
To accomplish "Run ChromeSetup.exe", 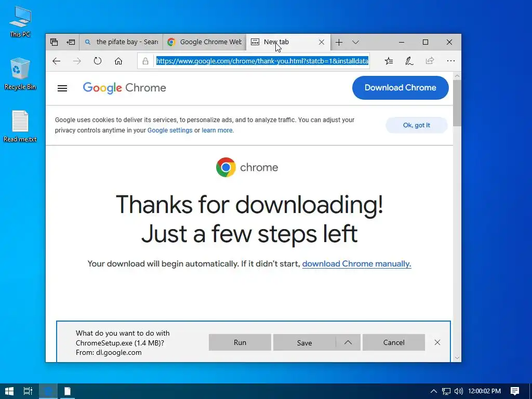I will click(x=240, y=342).
